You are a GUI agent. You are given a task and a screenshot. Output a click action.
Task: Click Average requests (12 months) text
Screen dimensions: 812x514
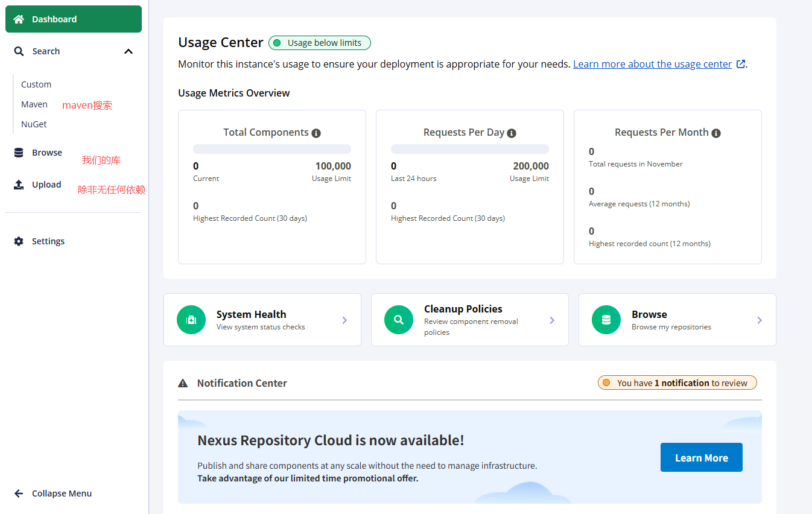point(639,204)
